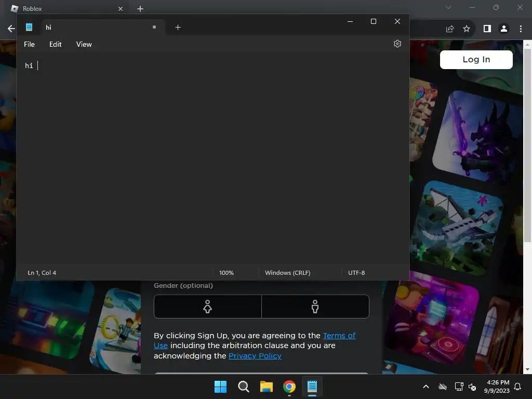Click Windows (CRLF) line ending indicator
The image size is (532, 399).
[x=288, y=273]
